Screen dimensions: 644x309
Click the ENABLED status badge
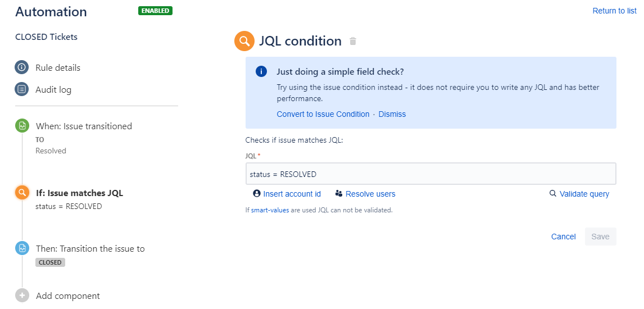(155, 11)
